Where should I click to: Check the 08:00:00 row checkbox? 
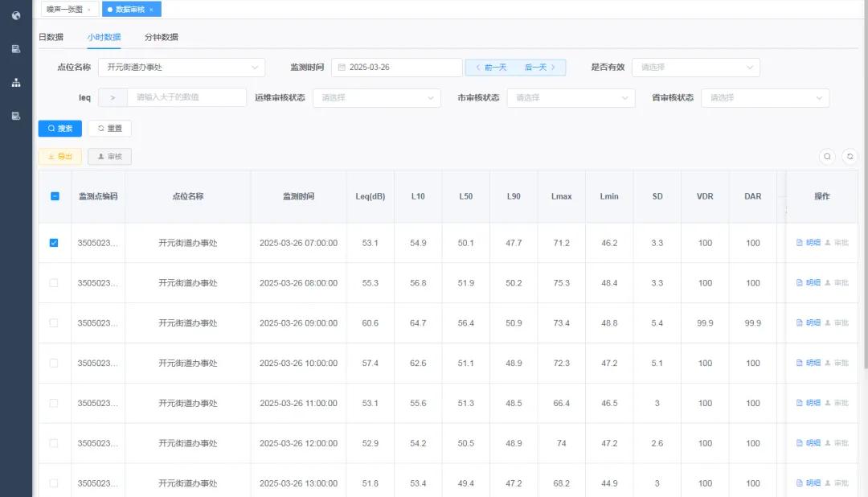point(54,282)
